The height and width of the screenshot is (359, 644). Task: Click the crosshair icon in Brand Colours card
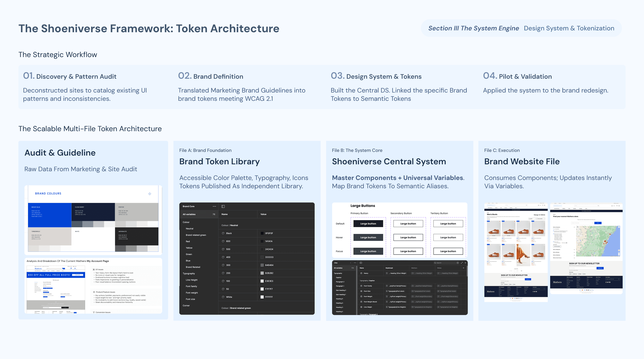pyautogui.click(x=149, y=194)
